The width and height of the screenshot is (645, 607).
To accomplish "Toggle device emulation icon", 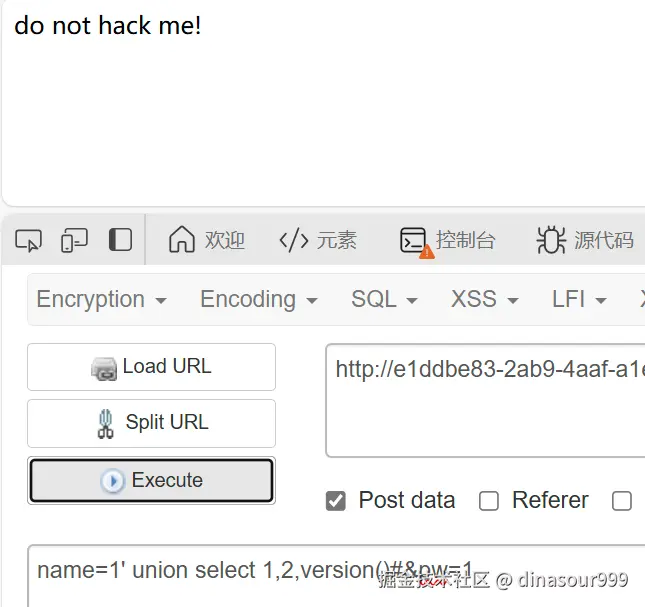I will tap(74, 240).
